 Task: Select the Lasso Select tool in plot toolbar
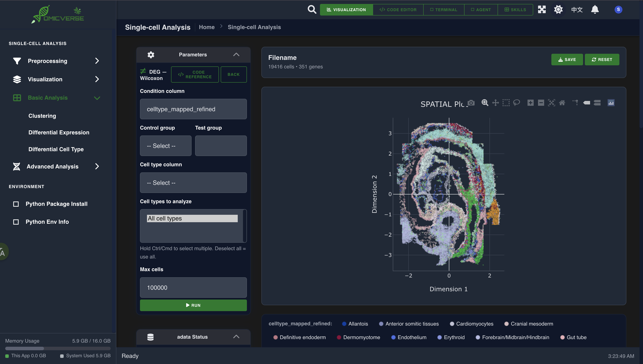pyautogui.click(x=516, y=103)
